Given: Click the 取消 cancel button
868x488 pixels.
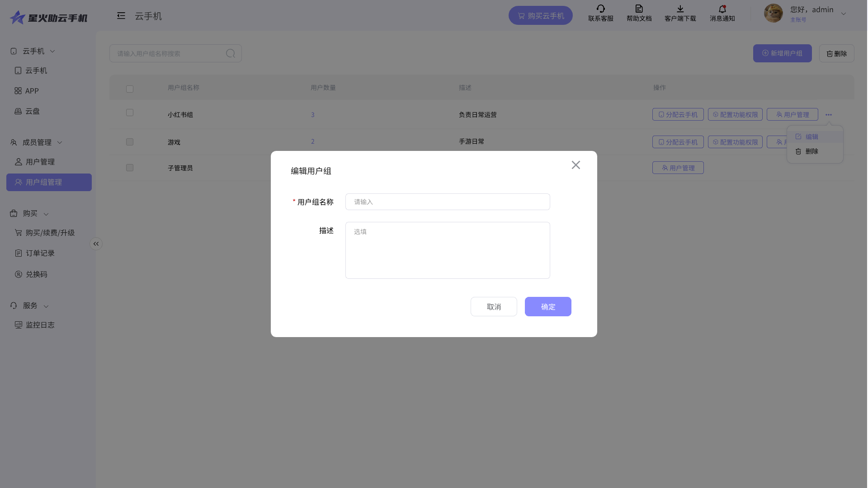Looking at the screenshot, I should 493,307.
